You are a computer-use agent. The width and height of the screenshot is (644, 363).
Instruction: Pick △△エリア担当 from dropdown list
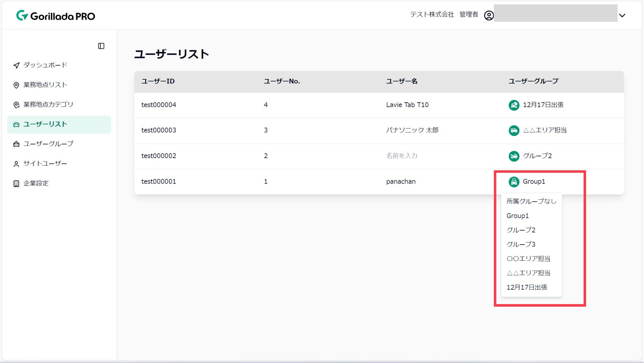pyautogui.click(x=531, y=273)
